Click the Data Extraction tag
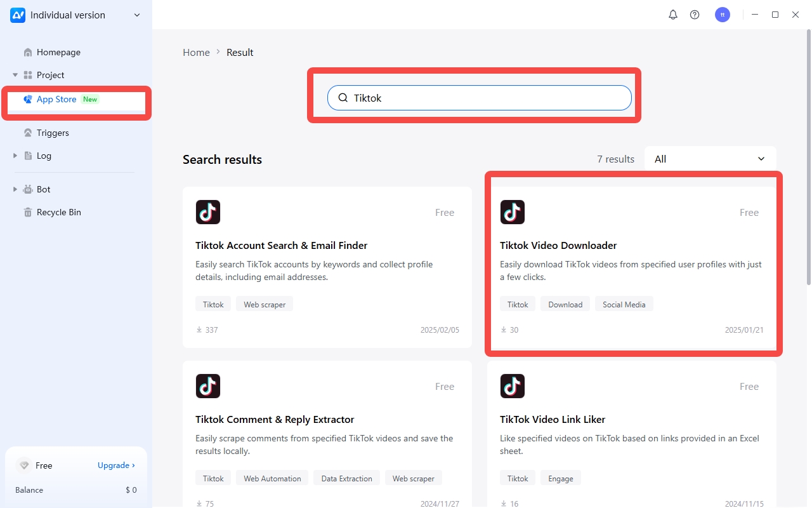 (x=347, y=478)
